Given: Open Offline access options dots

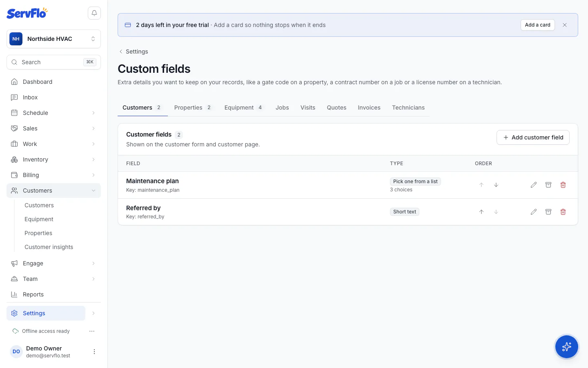Looking at the screenshot, I should (92, 331).
